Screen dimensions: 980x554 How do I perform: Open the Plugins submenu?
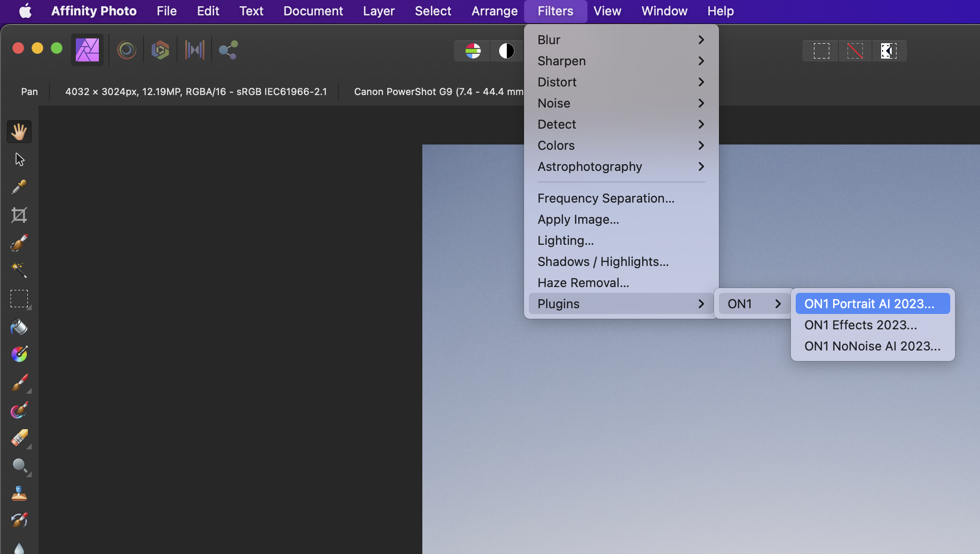click(x=621, y=304)
